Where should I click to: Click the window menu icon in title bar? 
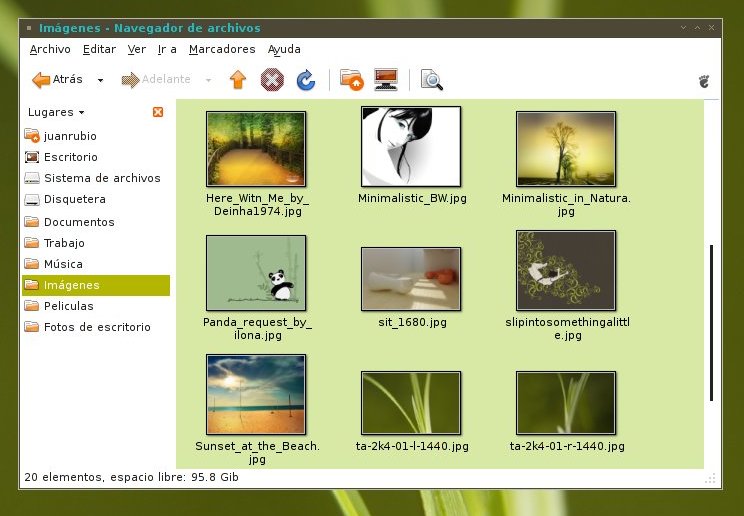[x=29, y=28]
